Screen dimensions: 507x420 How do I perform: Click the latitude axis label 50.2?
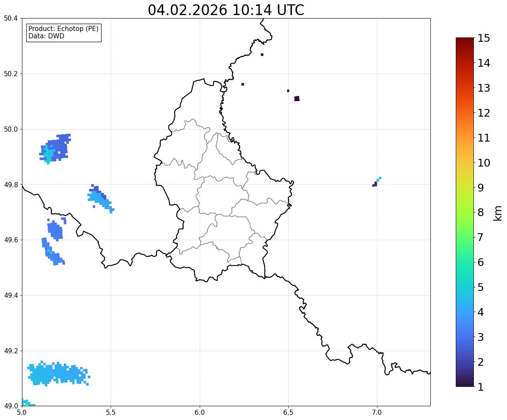[x=11, y=74]
